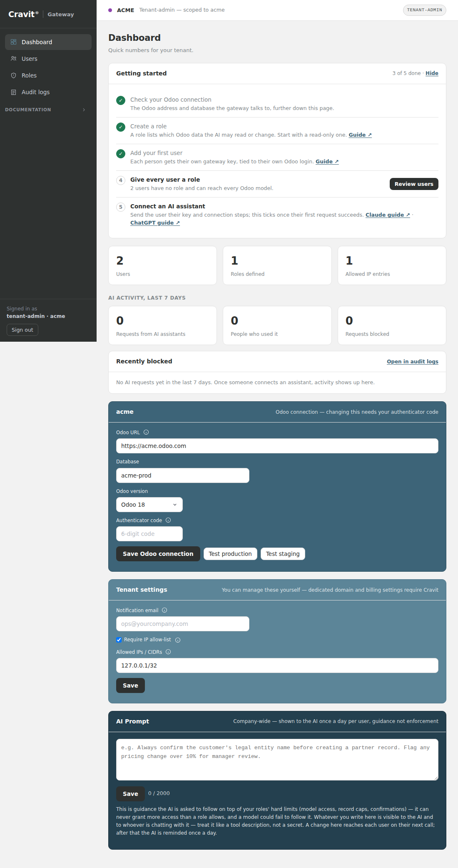The height and width of the screenshot is (868, 458).
Task: Click the Allowed IPs / CIDRs field
Action: tap(277, 665)
